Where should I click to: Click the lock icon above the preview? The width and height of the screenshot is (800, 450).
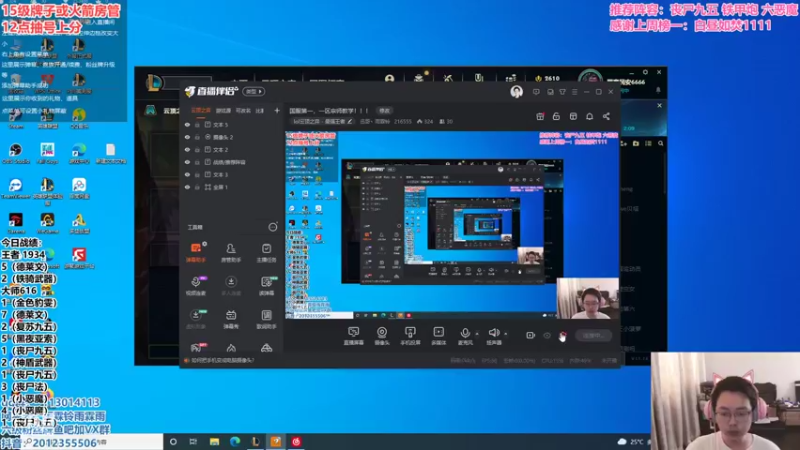(x=557, y=116)
